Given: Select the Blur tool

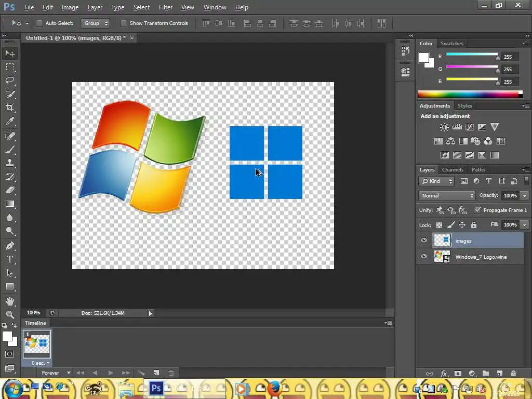Looking at the screenshot, I should tap(10, 217).
